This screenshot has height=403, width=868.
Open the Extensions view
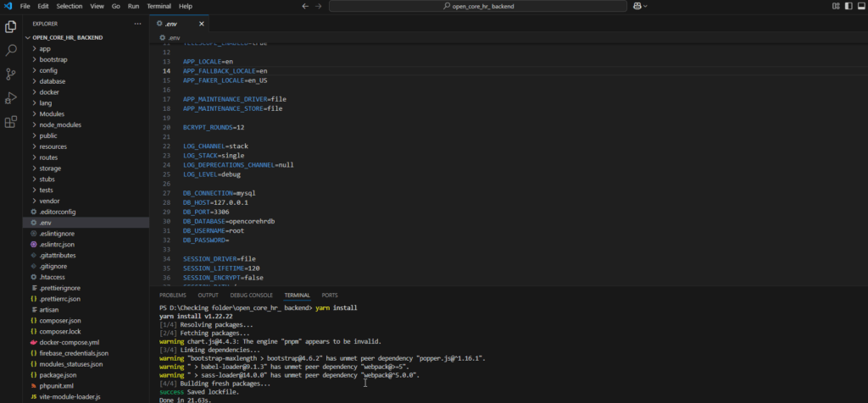[x=10, y=122]
